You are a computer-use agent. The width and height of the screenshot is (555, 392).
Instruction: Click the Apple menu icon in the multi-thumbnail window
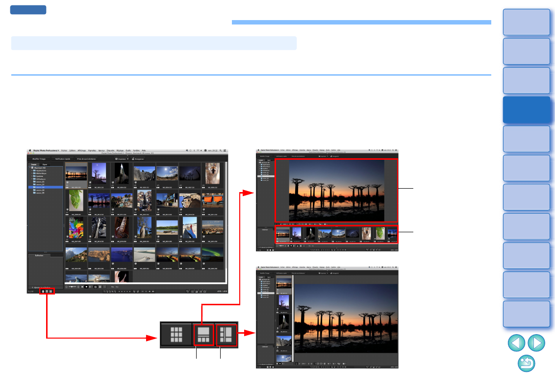[30, 150]
